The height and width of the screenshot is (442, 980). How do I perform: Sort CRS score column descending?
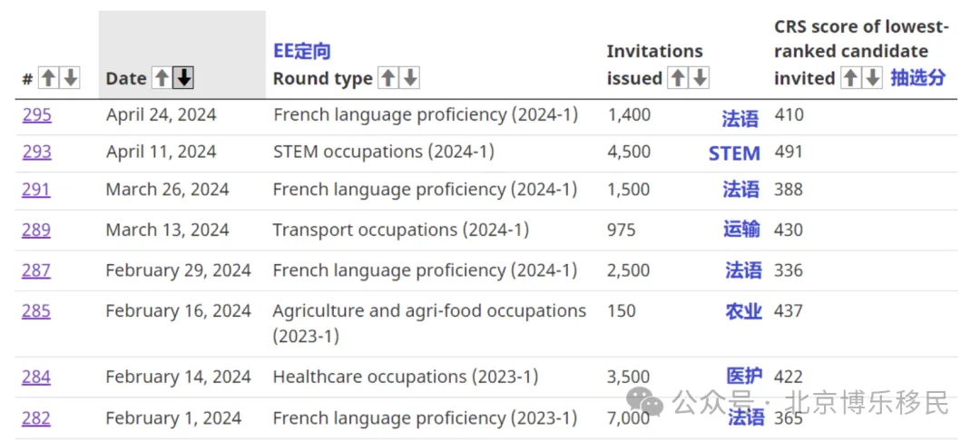[x=872, y=78]
